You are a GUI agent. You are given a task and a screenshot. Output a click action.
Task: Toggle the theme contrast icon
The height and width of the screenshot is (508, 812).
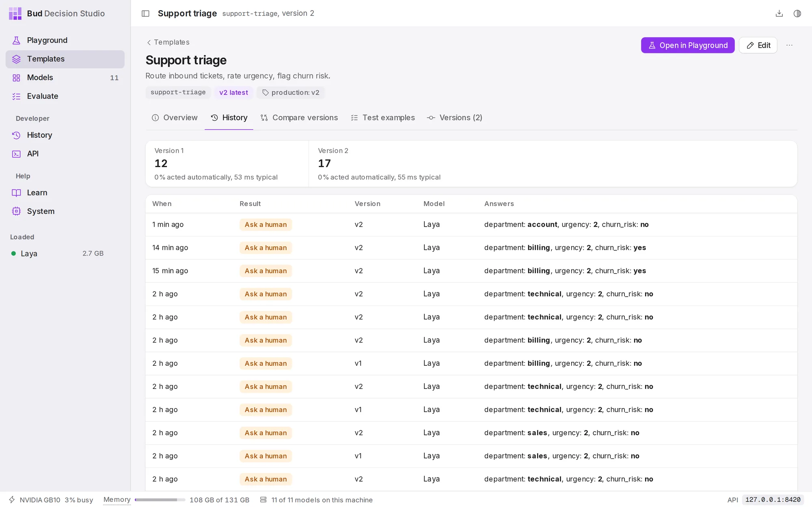(797, 13)
